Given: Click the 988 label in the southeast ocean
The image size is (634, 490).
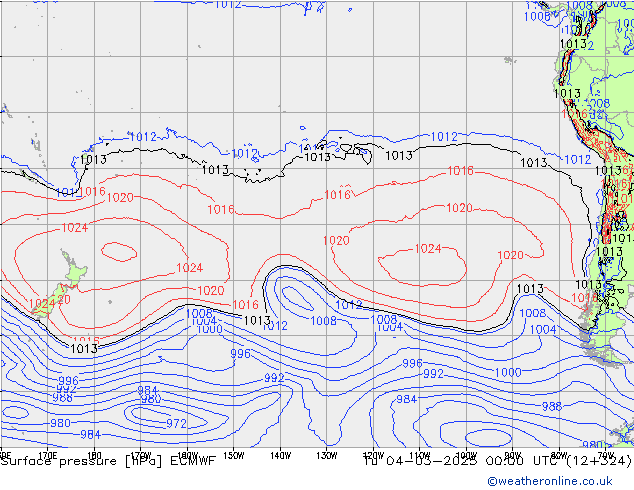Looking at the screenshot, I should tap(552, 406).
